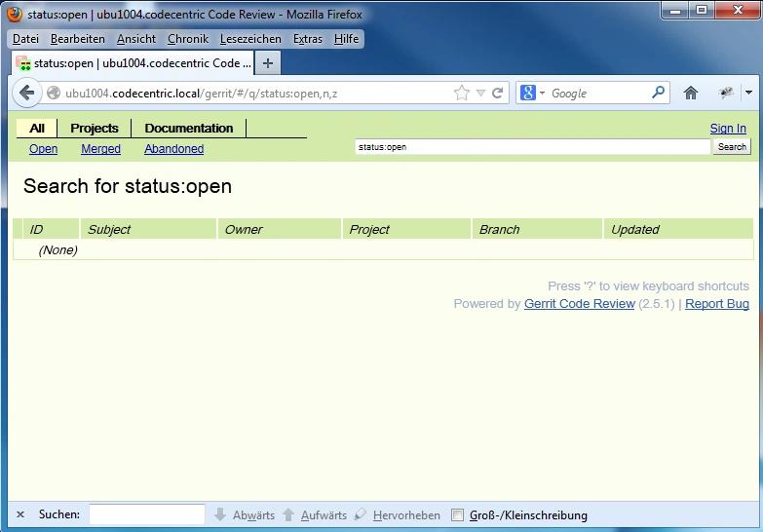Click the magnifier icon in Google search box
Screen dimensions: 763x532
point(659,94)
